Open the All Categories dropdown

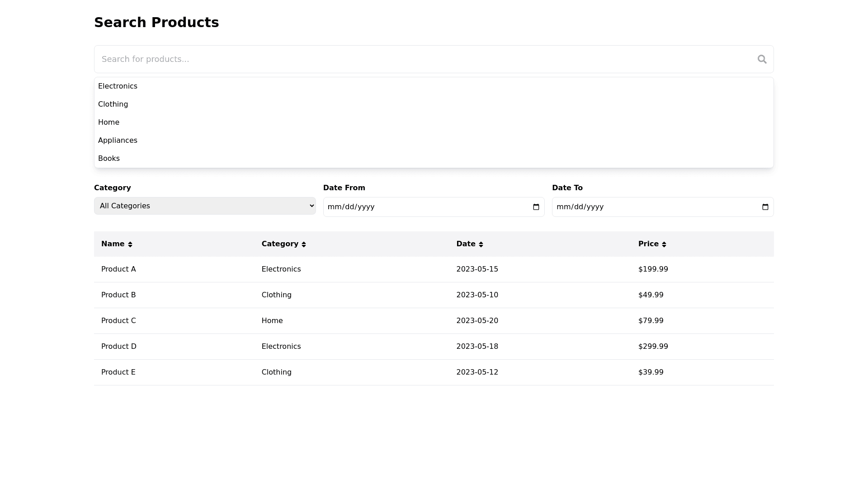point(205,206)
